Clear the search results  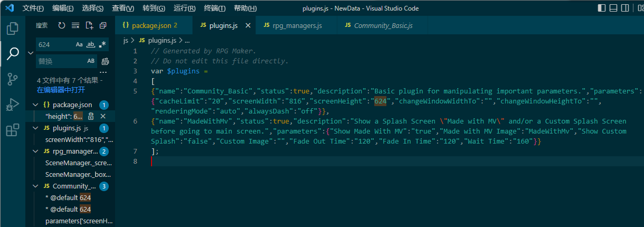click(x=75, y=25)
